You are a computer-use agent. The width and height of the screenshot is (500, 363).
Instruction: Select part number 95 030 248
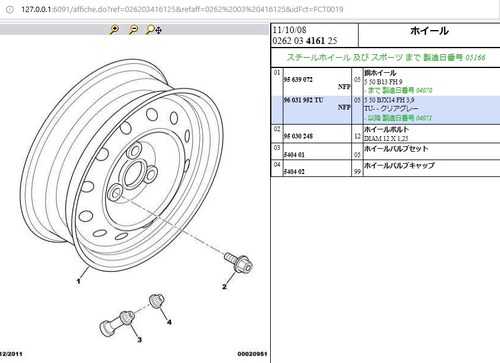coord(298,136)
